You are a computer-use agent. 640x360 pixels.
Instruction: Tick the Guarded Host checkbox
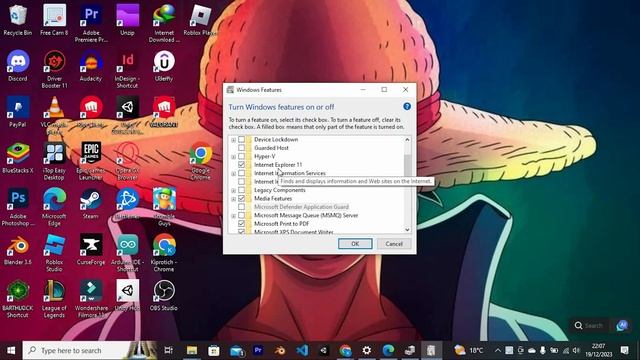tap(242, 148)
